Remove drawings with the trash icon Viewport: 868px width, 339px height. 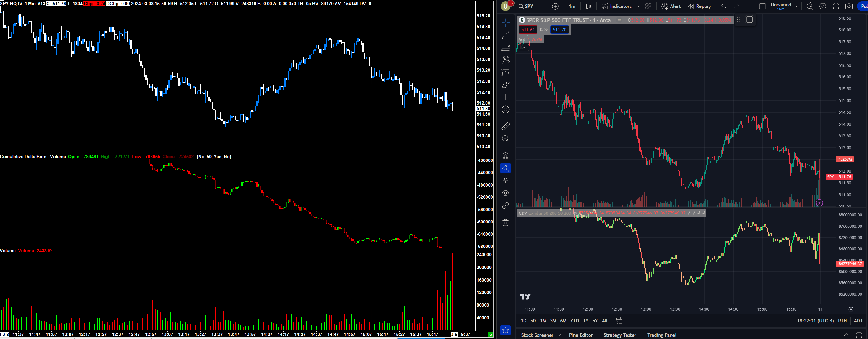(505, 223)
